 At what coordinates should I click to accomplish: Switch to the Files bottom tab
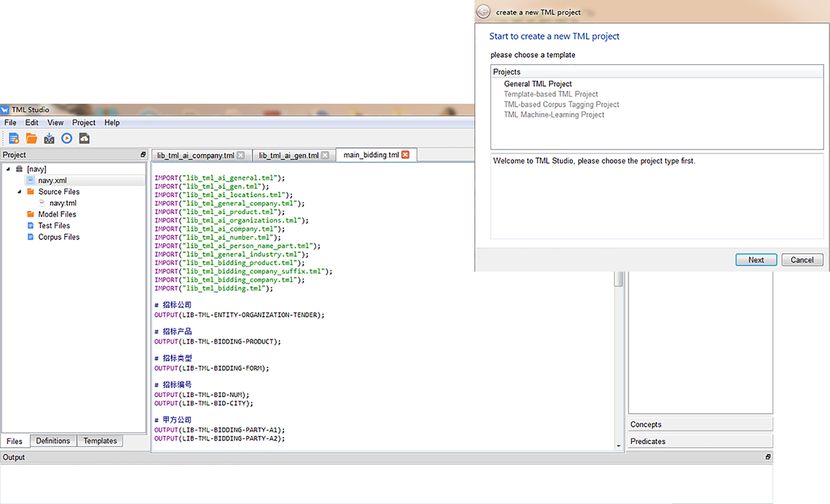tap(15, 441)
